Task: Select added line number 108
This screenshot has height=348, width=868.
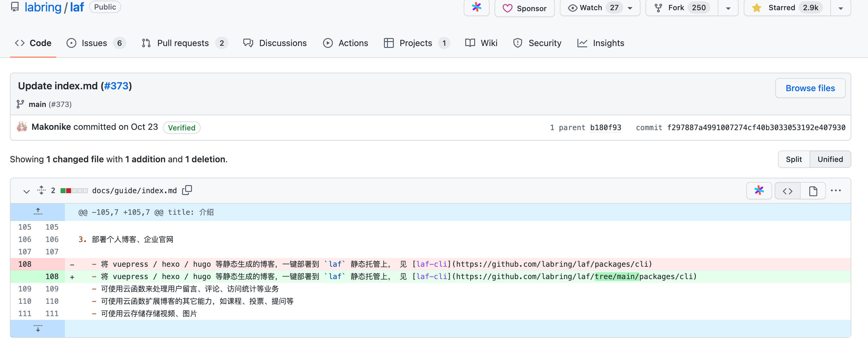Action: point(52,277)
